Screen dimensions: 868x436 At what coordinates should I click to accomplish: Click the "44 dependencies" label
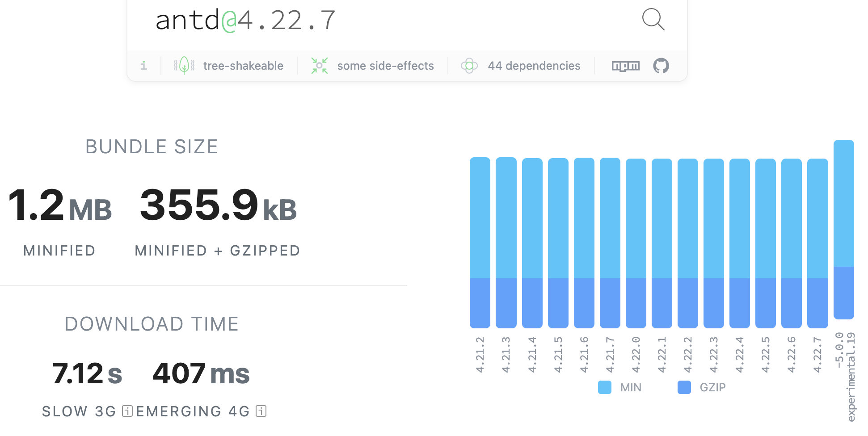(534, 66)
